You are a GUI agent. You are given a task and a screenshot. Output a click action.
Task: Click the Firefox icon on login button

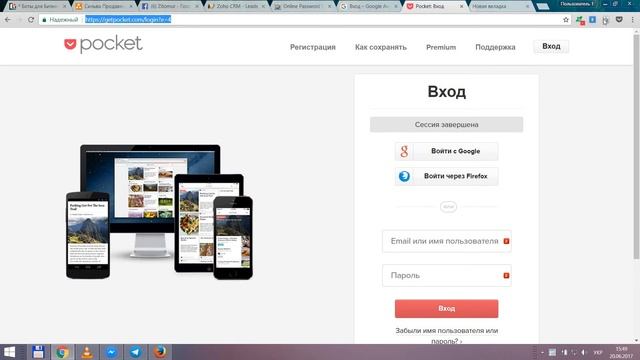point(404,176)
